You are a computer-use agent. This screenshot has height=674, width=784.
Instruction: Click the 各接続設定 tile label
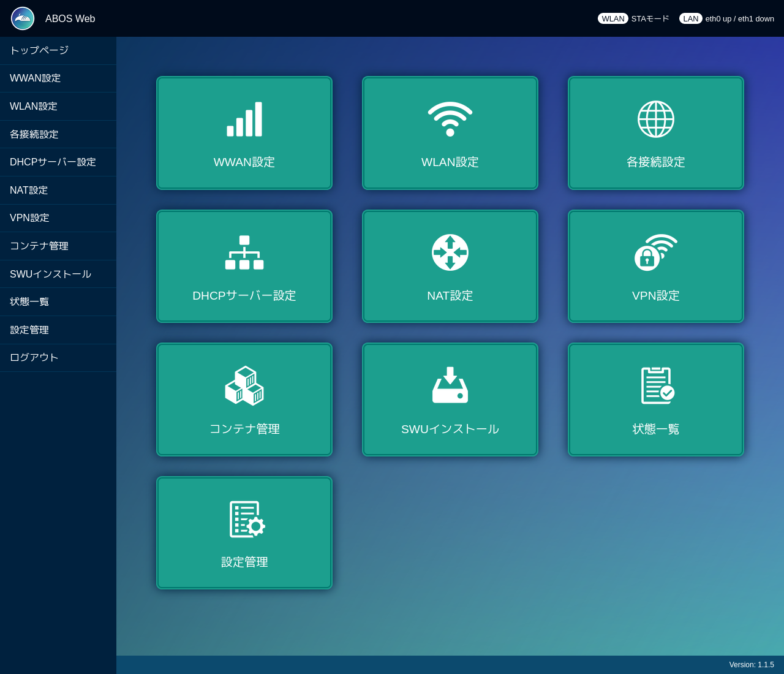pos(656,162)
